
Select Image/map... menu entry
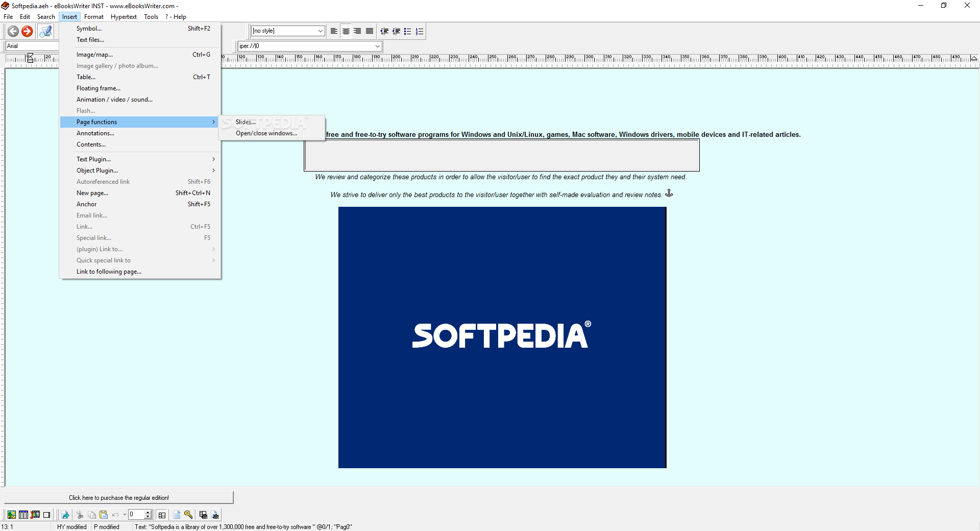tap(140, 55)
